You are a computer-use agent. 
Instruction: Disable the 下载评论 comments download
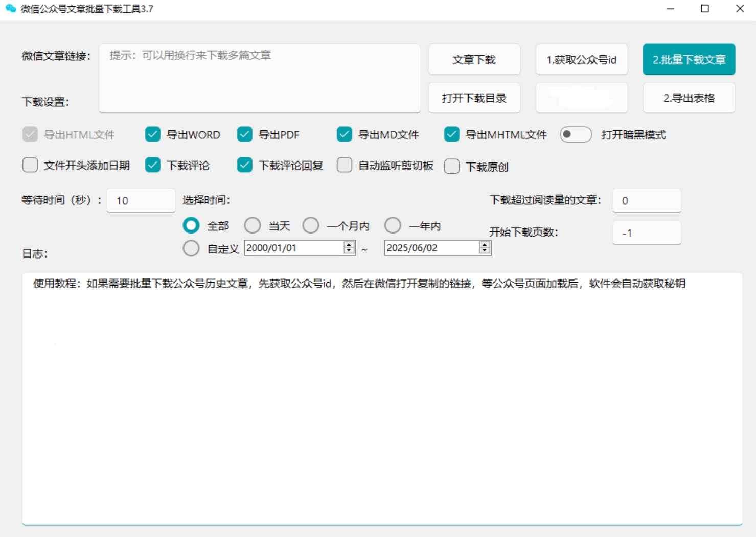click(152, 165)
